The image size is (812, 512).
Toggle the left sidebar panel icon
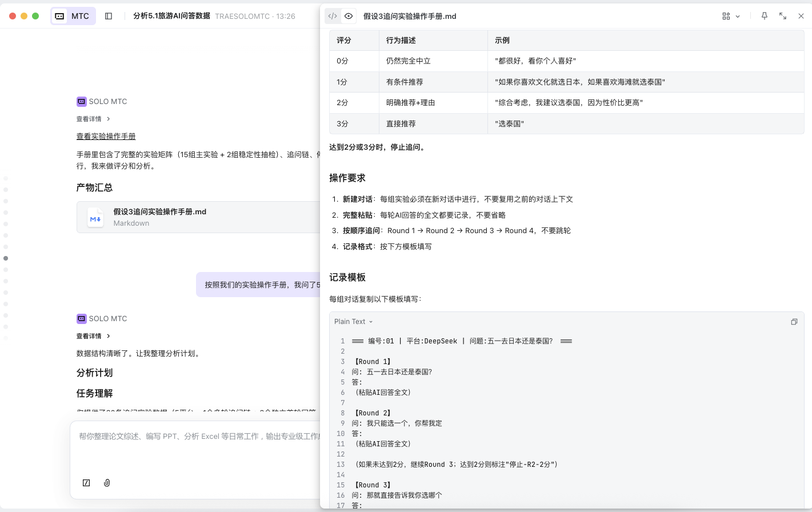[x=109, y=16]
